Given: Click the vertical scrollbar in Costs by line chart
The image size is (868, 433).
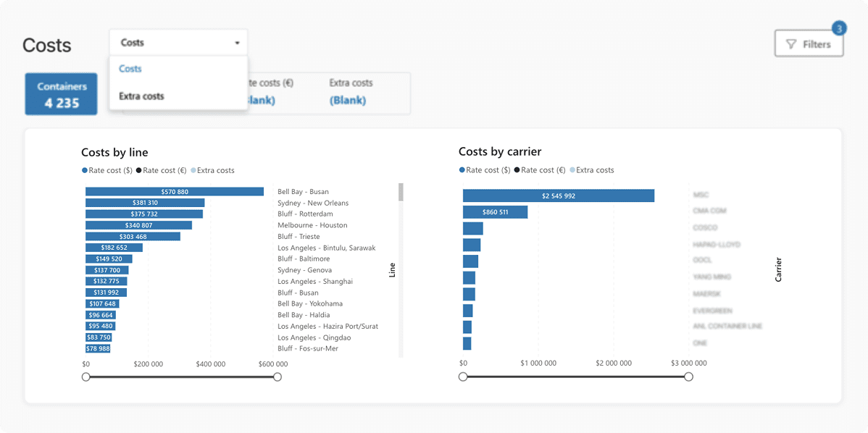Looking at the screenshot, I should click(x=401, y=193).
